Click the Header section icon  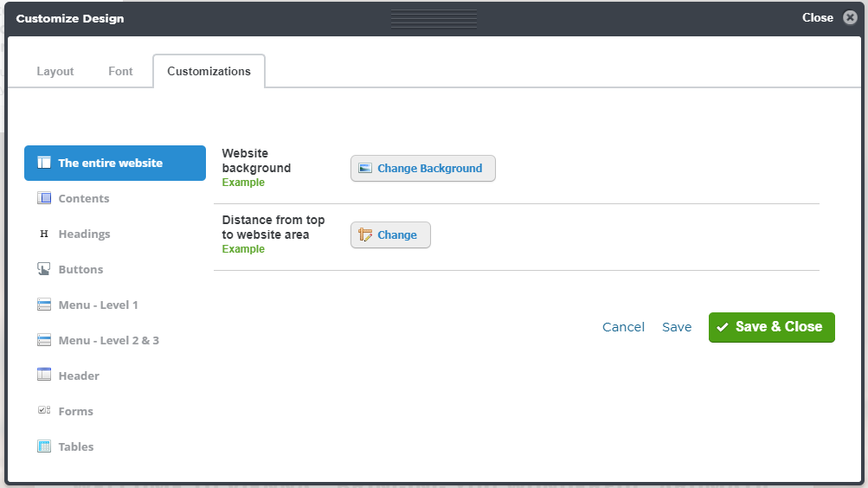(44, 375)
